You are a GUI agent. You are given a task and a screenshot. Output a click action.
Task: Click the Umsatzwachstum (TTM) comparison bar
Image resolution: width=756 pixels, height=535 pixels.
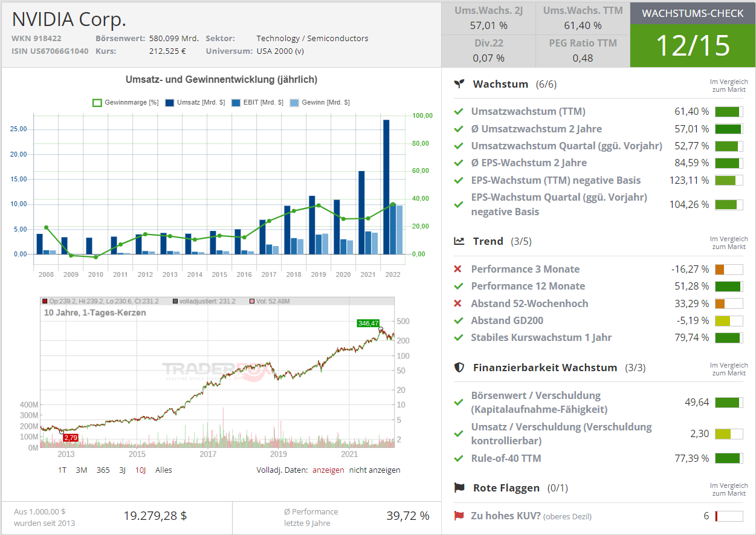(729, 111)
